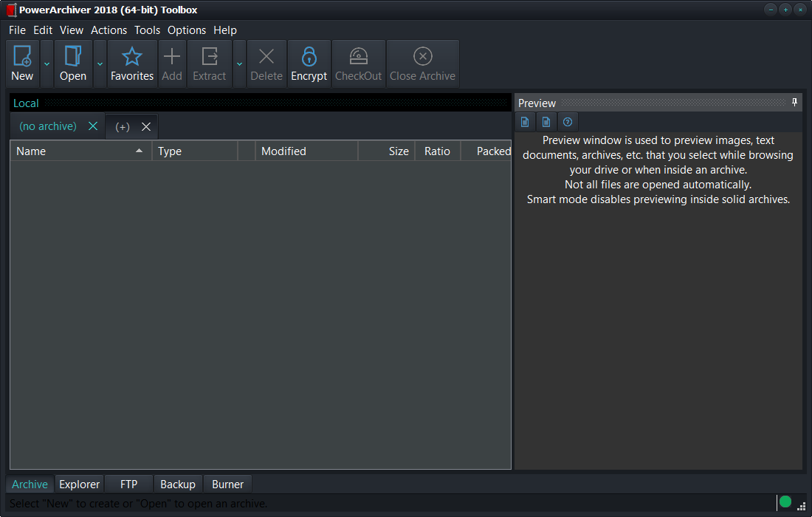Open the Tools menu
Viewport: 812px width, 517px height.
point(147,30)
